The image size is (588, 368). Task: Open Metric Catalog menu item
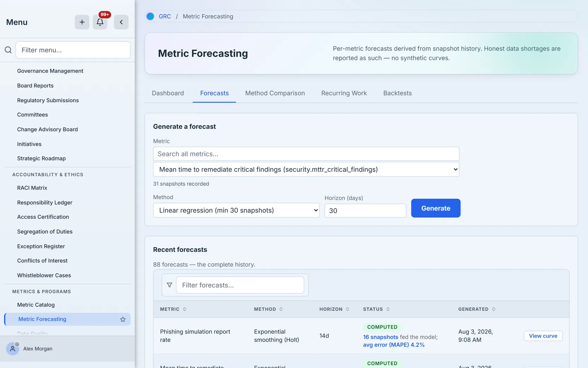pos(36,305)
